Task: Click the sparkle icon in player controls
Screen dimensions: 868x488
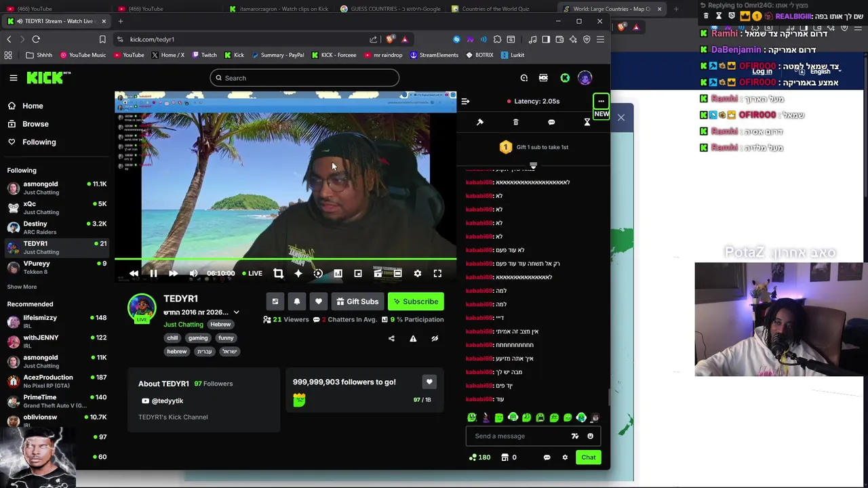Action: [298, 273]
